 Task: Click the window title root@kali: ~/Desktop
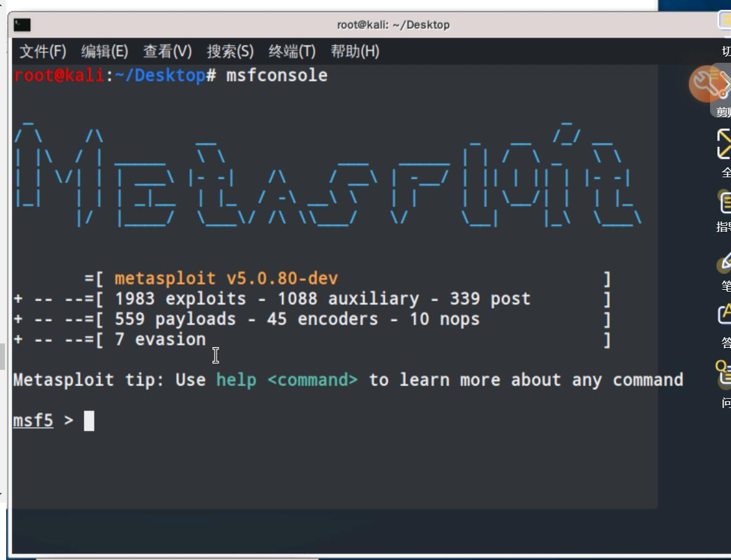393,25
